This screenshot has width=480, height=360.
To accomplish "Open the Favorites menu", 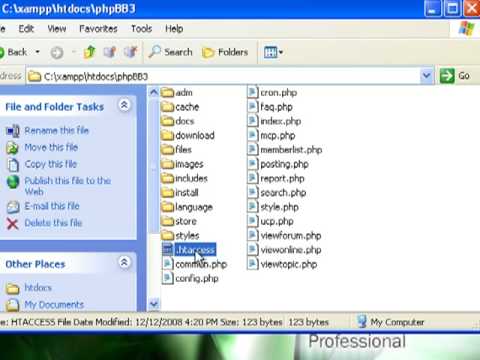I will tap(98, 29).
